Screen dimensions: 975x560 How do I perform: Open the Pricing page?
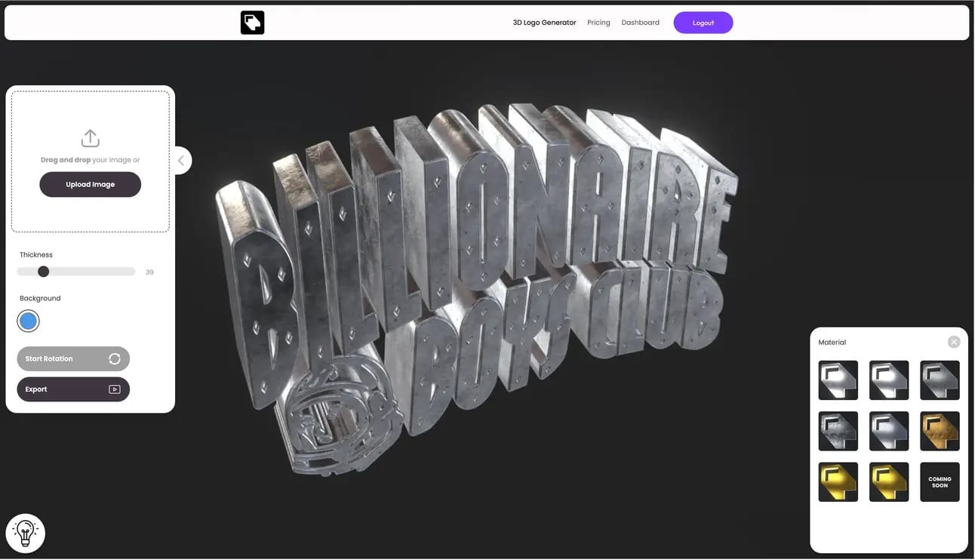[x=598, y=23]
